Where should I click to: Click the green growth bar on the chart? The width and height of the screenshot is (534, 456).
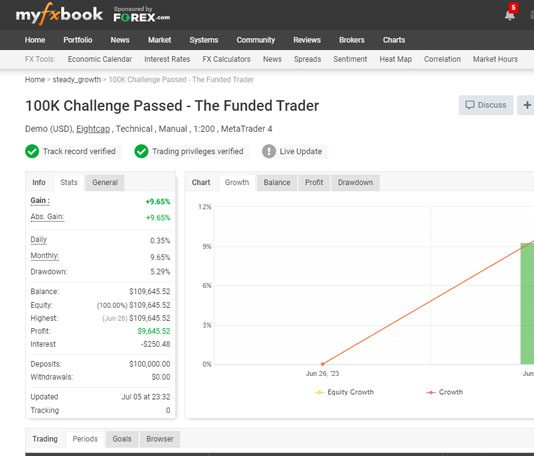[x=527, y=303]
